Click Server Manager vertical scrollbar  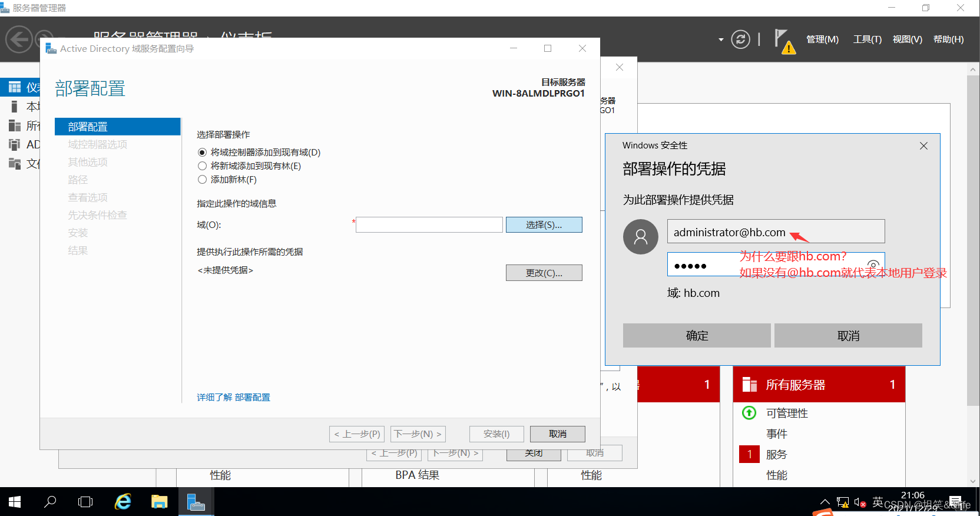click(x=972, y=242)
